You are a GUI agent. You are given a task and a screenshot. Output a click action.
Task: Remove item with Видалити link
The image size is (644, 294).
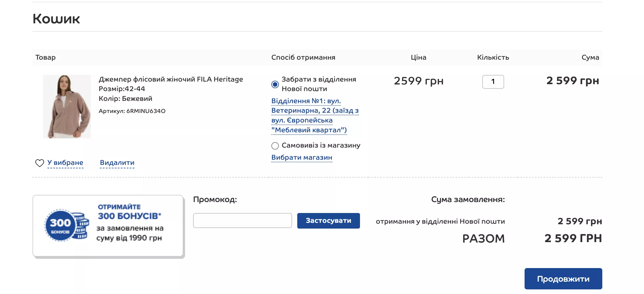tap(117, 163)
